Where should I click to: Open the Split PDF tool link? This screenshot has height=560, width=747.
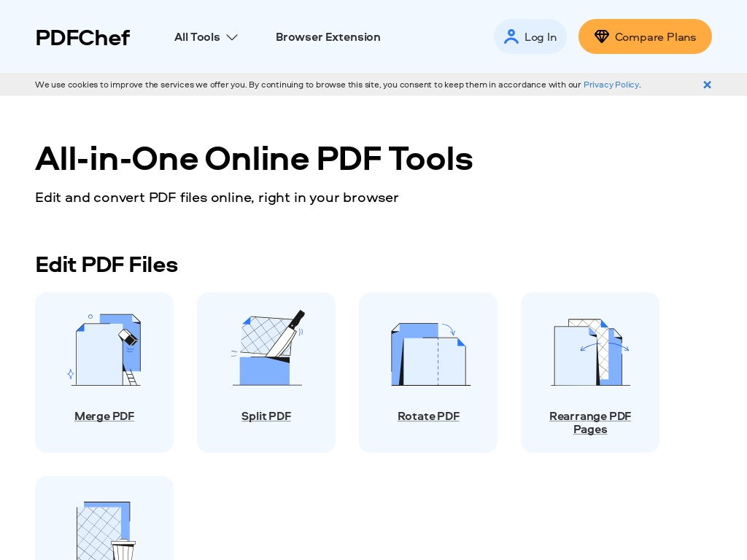[266, 416]
